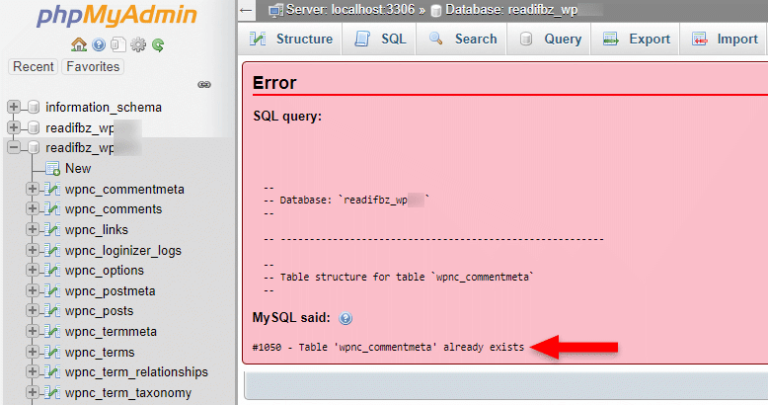
Task: Open the Export tab
Action: coord(637,39)
